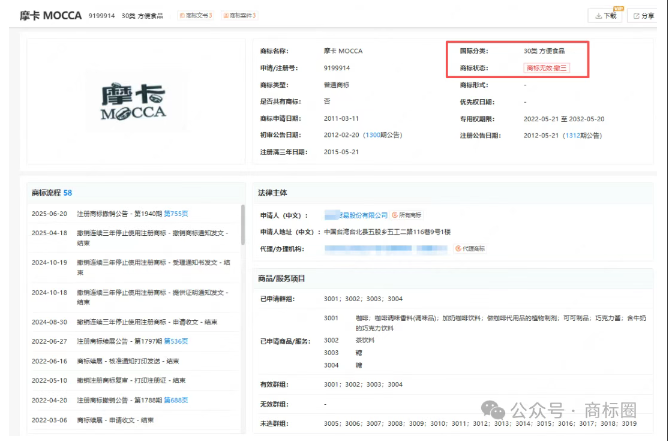Click the 下载 download button
Screen dimensions: 668x441
(x=605, y=16)
